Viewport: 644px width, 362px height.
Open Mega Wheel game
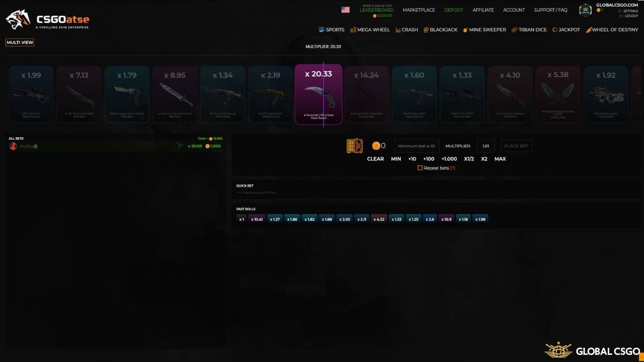coord(370,30)
